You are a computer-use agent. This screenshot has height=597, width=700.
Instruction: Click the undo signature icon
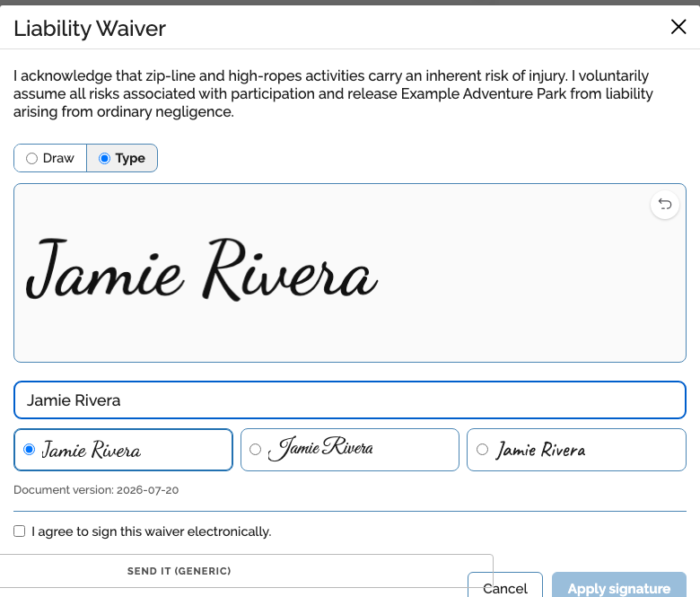pos(665,205)
